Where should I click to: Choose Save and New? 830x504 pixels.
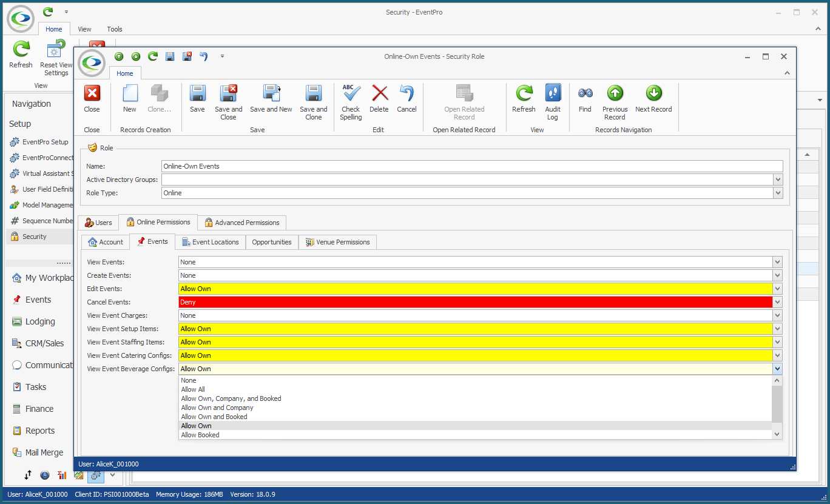tap(271, 99)
